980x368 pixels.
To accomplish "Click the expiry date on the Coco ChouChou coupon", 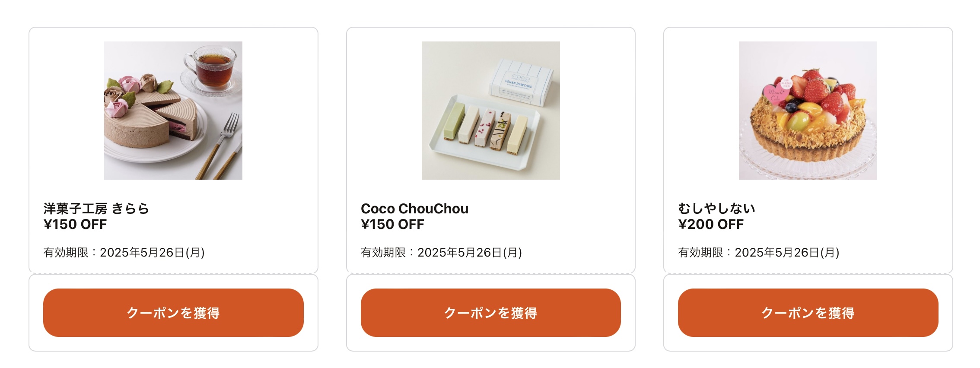I will (x=441, y=253).
